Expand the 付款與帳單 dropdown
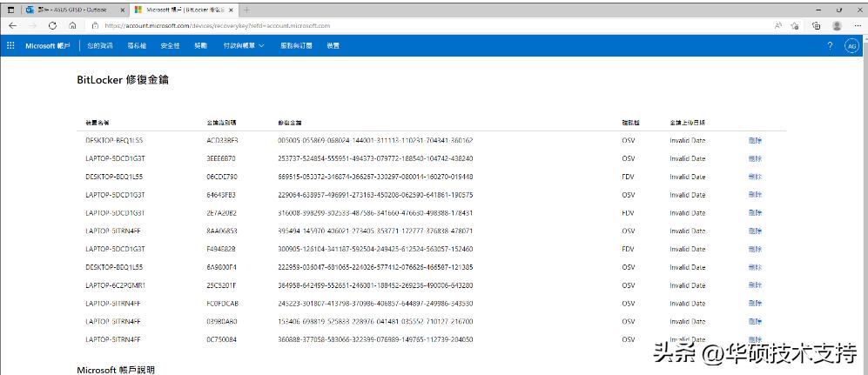The width and height of the screenshot is (868, 375). (244, 46)
